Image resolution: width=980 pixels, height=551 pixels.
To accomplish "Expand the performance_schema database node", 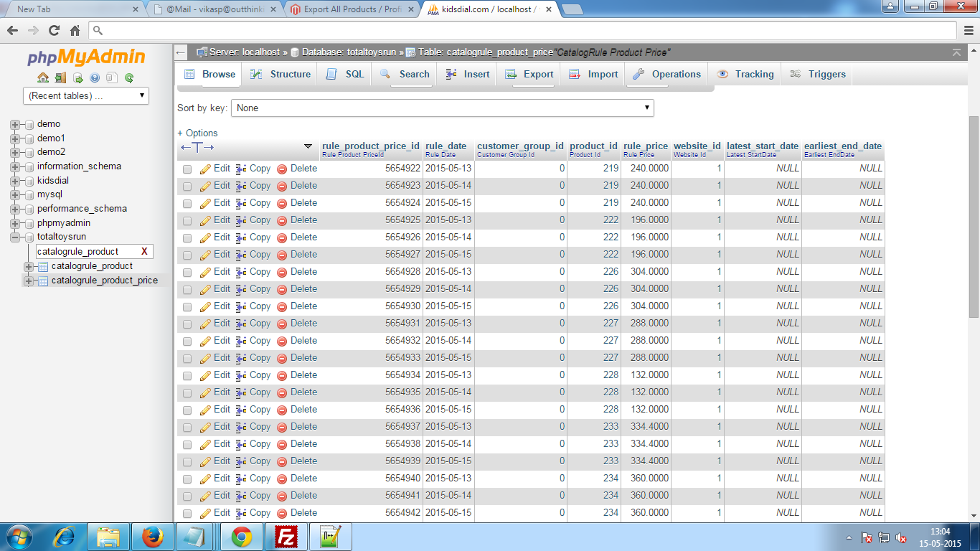I will click(15, 209).
